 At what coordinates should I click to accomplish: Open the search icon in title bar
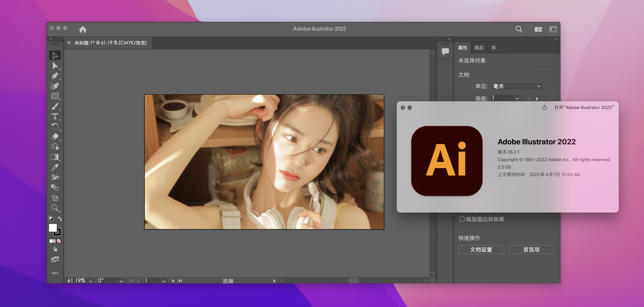(x=519, y=29)
